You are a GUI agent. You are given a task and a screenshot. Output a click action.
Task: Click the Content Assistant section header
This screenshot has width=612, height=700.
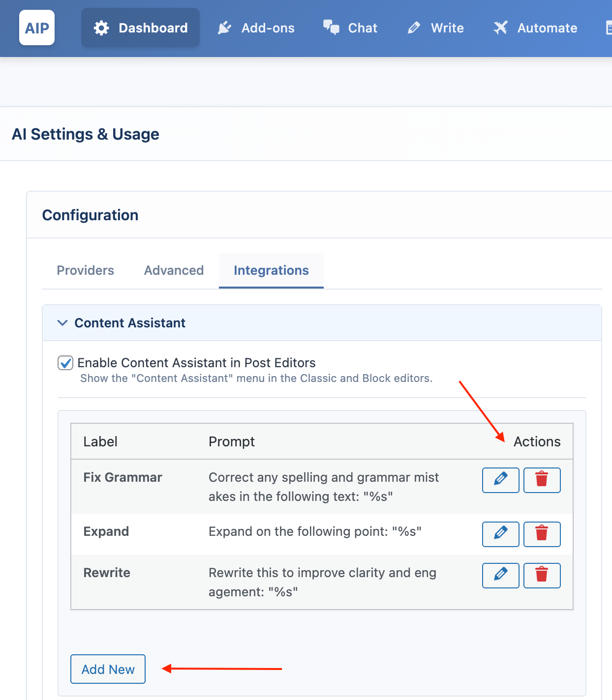point(322,323)
